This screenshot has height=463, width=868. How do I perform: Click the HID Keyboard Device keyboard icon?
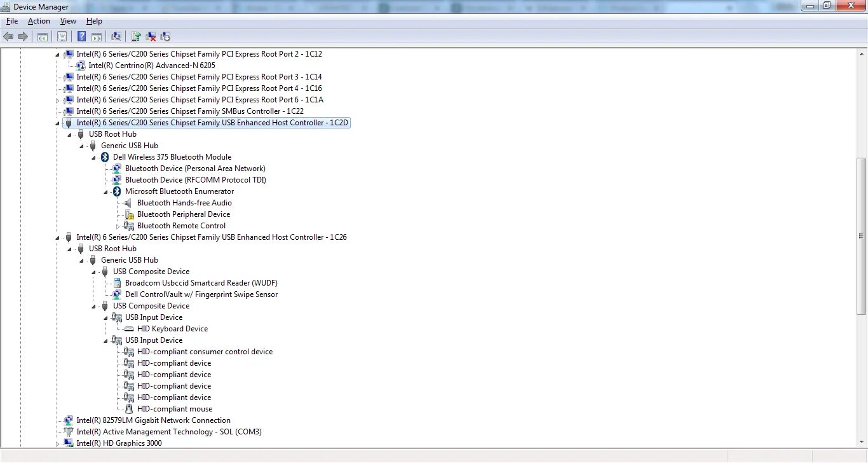tap(129, 329)
